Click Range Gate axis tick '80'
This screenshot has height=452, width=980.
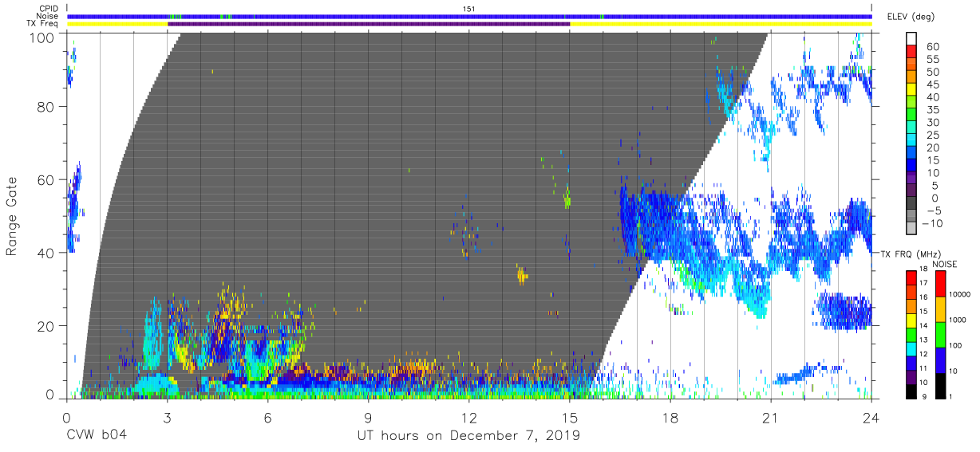[x=45, y=106]
